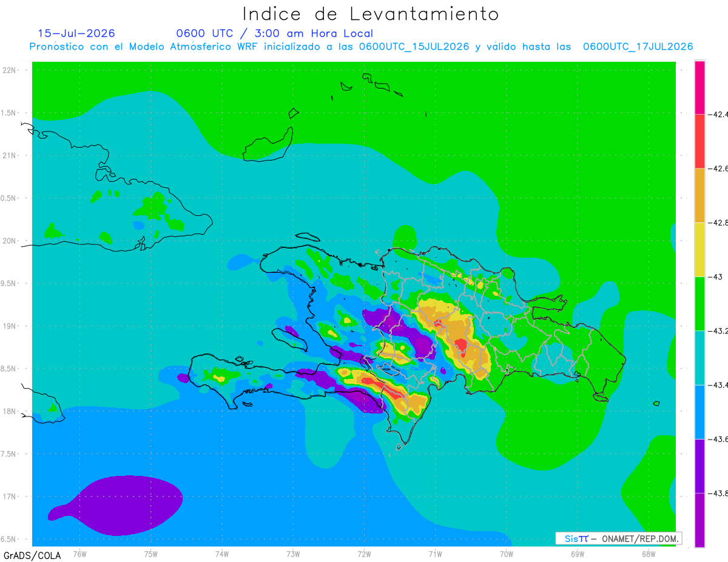The width and height of the screenshot is (728, 562).
Task: Click legend value "-43.2"
Action: (718, 331)
